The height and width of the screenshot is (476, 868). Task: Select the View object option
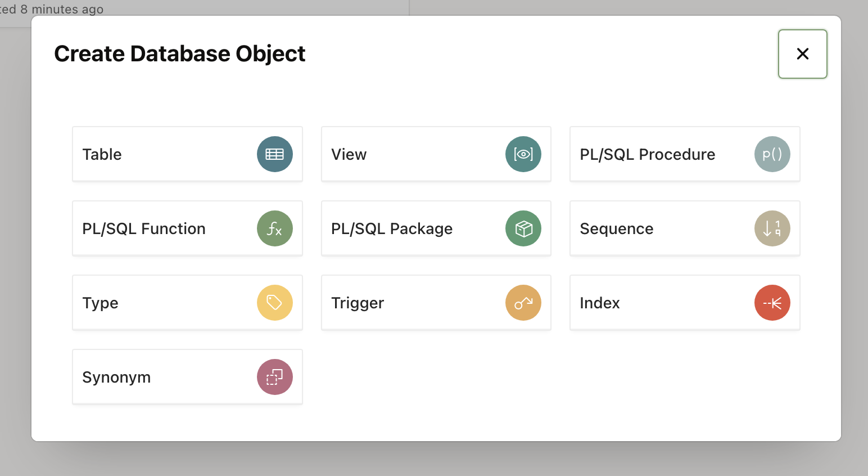(x=416, y=154)
